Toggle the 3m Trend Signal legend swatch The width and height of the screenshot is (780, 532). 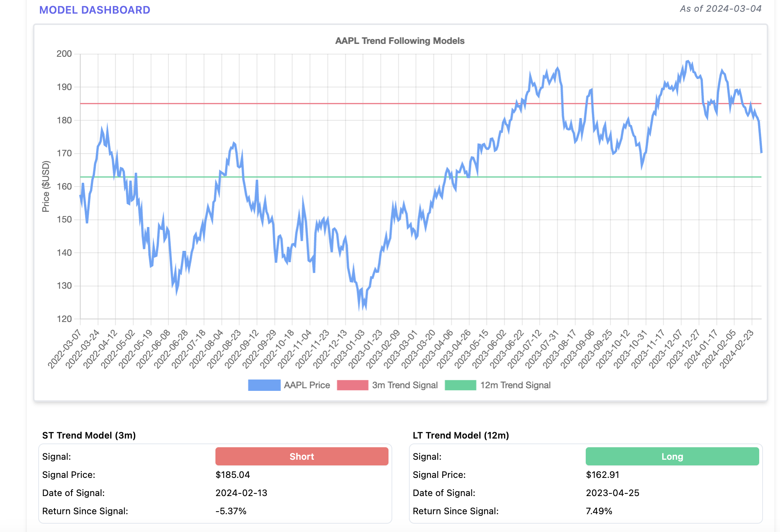pyautogui.click(x=353, y=385)
